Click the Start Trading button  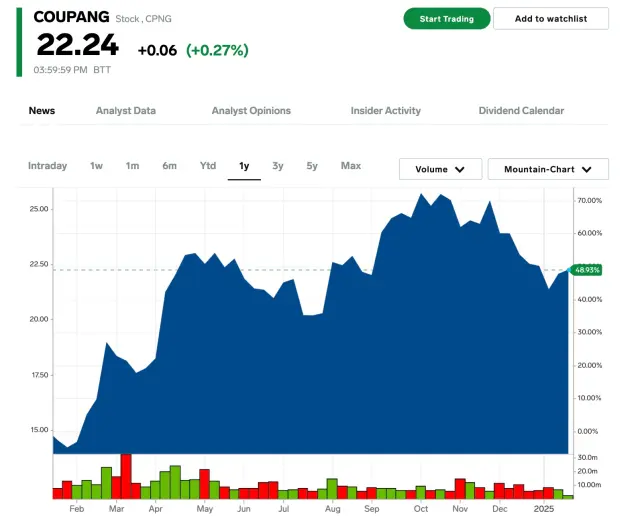(x=446, y=19)
